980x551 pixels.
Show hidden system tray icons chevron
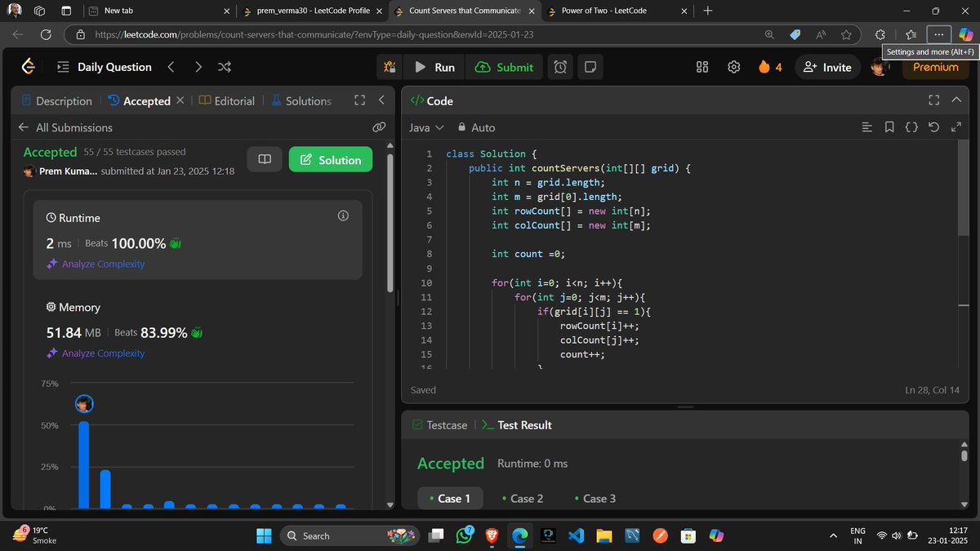(833, 535)
